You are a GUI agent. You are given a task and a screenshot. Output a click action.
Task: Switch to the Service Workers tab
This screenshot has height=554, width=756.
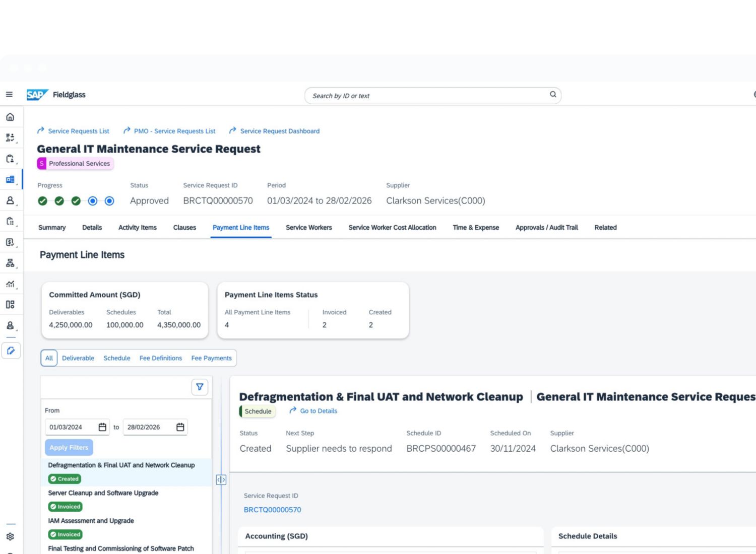[x=308, y=228]
